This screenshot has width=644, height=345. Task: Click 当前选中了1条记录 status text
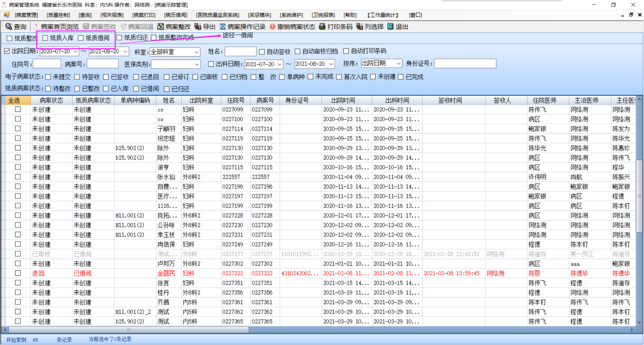click(110, 339)
